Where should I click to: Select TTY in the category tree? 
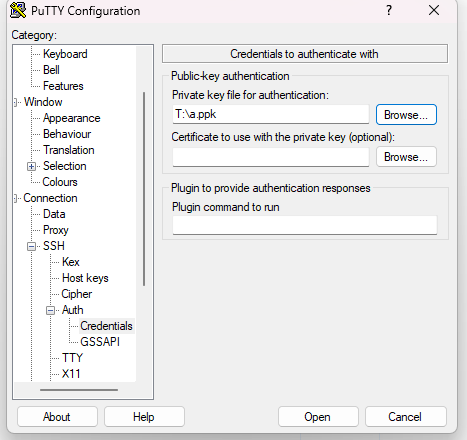[x=72, y=358]
